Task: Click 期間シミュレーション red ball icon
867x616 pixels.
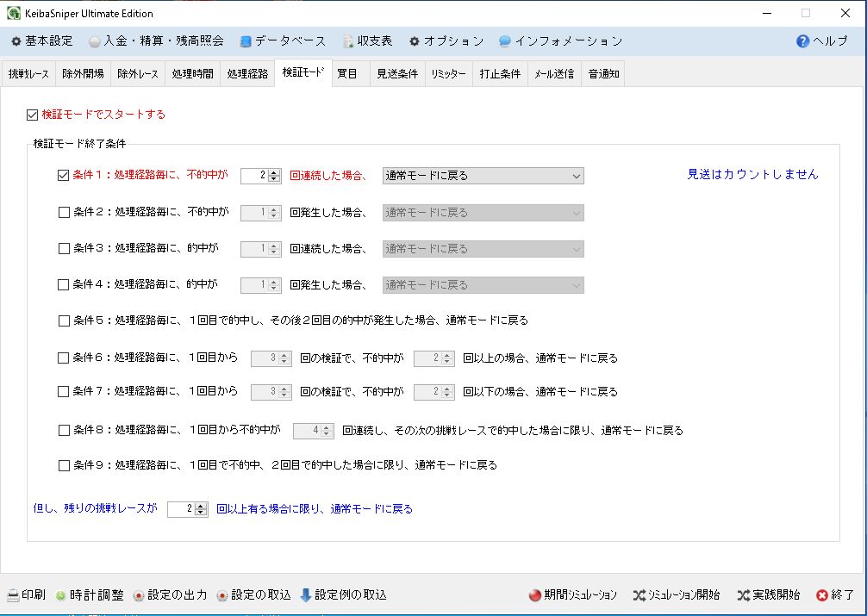Action: (x=534, y=595)
